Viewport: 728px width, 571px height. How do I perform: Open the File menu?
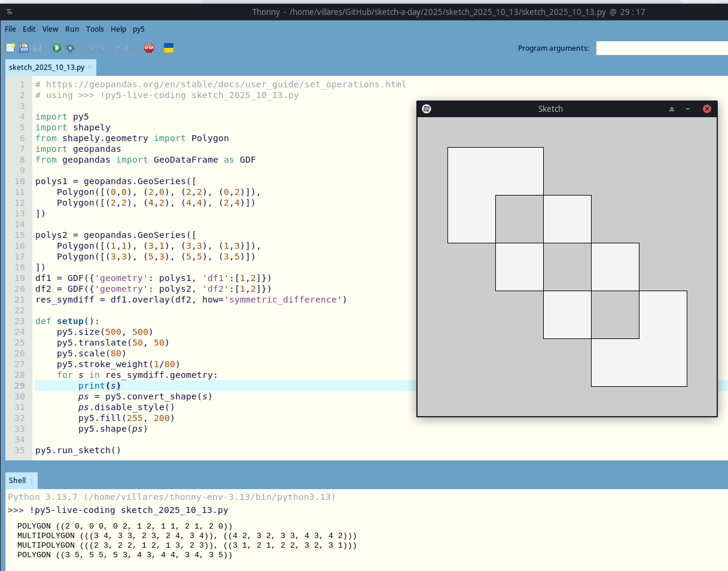coord(10,29)
